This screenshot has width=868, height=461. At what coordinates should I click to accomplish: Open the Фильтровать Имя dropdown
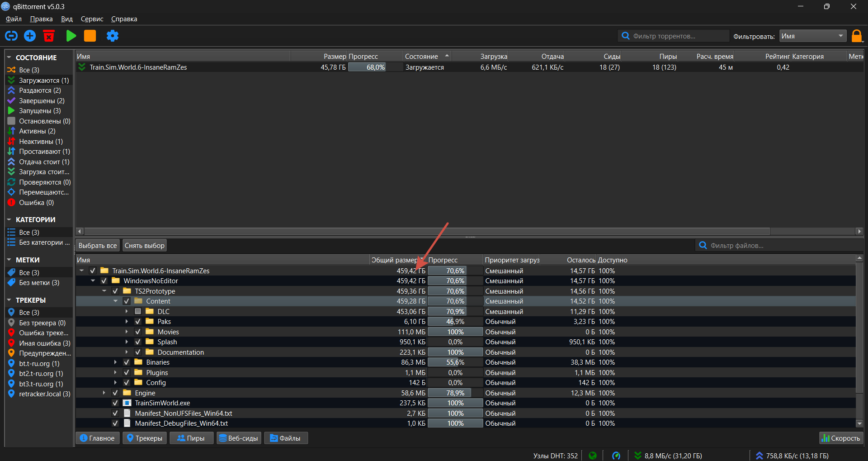[x=813, y=36]
